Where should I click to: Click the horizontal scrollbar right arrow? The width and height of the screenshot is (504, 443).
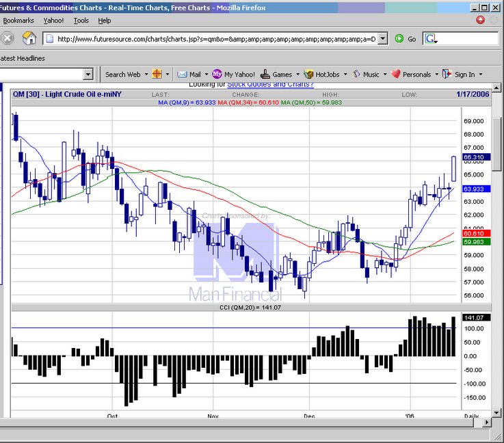click(x=487, y=422)
